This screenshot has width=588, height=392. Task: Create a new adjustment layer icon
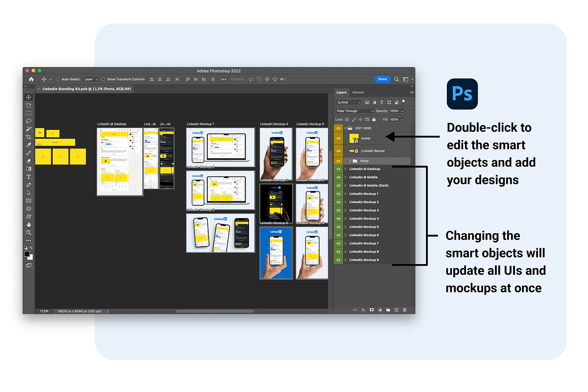click(x=380, y=310)
